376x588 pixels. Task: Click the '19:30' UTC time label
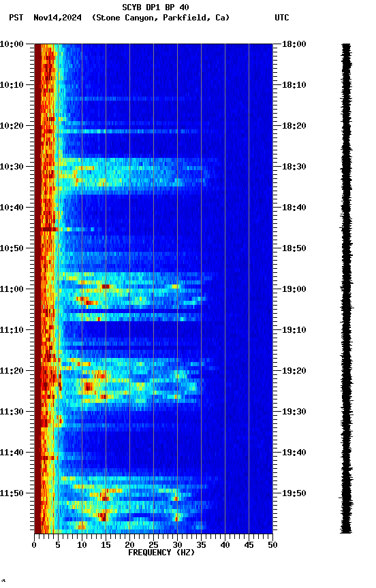(294, 412)
